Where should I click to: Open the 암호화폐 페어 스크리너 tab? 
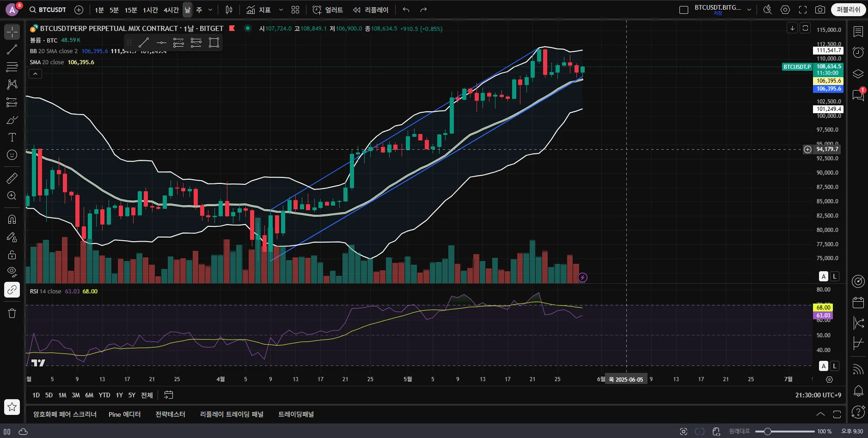[x=65, y=414]
